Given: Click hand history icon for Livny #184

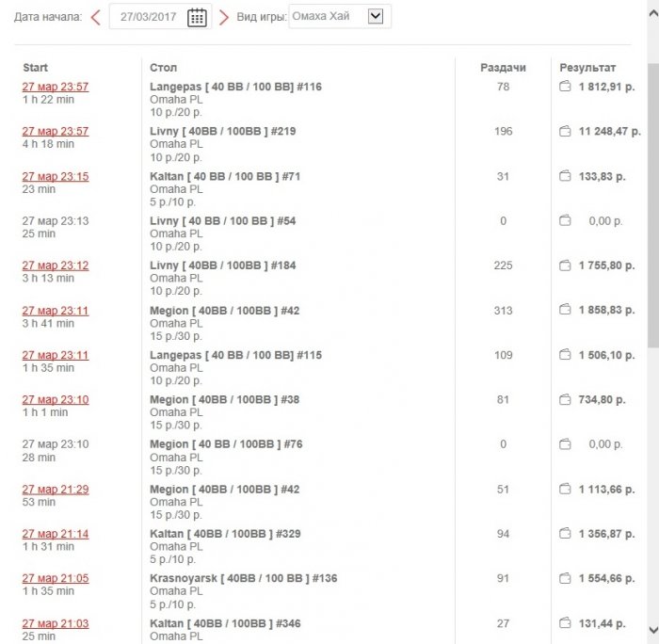Looking at the screenshot, I should [565, 266].
